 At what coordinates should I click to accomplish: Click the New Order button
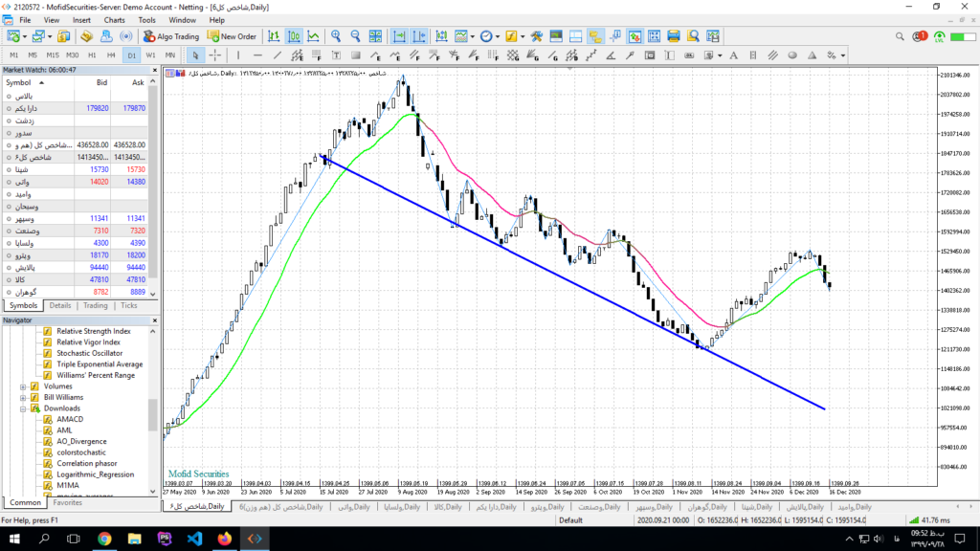tap(231, 36)
